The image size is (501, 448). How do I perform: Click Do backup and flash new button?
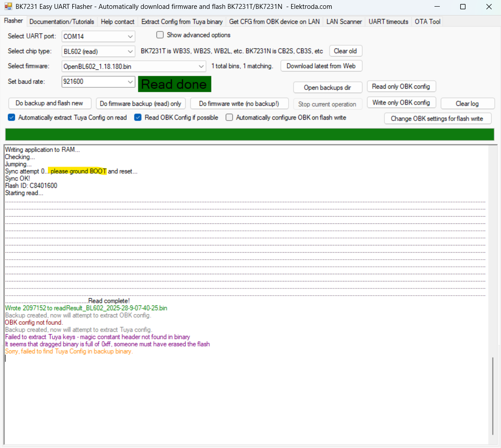coord(49,103)
